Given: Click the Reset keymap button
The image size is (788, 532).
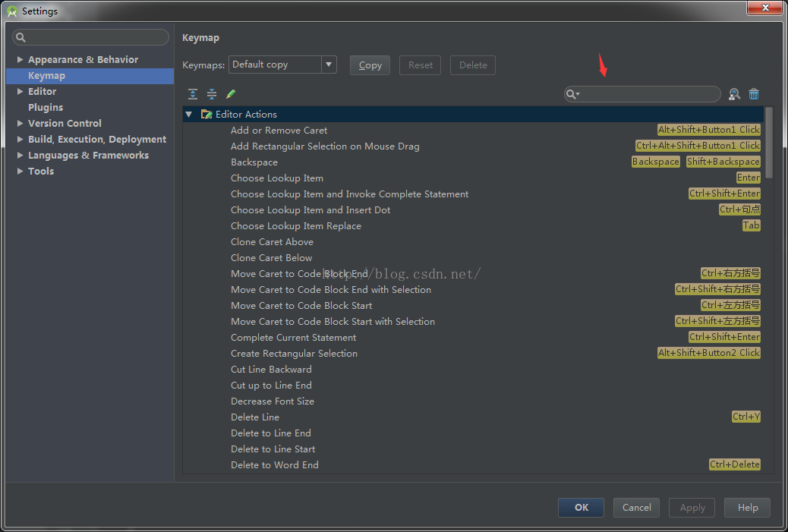Looking at the screenshot, I should [420, 65].
